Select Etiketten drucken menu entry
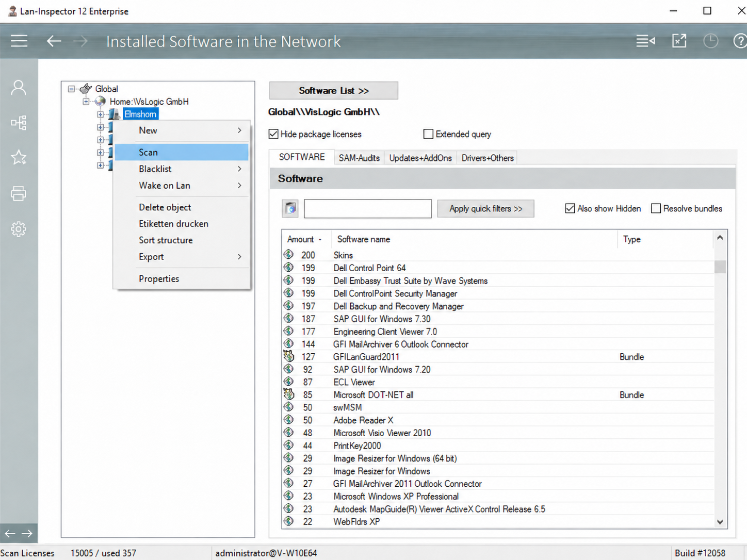The width and height of the screenshot is (747, 560). click(182, 223)
